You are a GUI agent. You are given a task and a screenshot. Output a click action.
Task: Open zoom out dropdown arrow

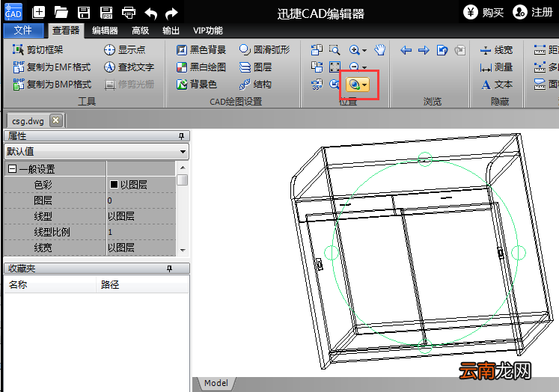364,67
